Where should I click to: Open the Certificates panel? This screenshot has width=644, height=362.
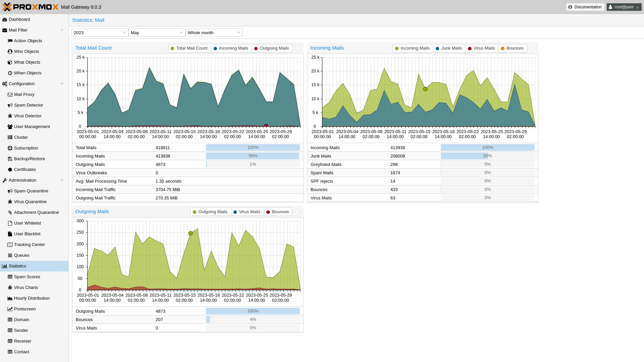coord(25,169)
